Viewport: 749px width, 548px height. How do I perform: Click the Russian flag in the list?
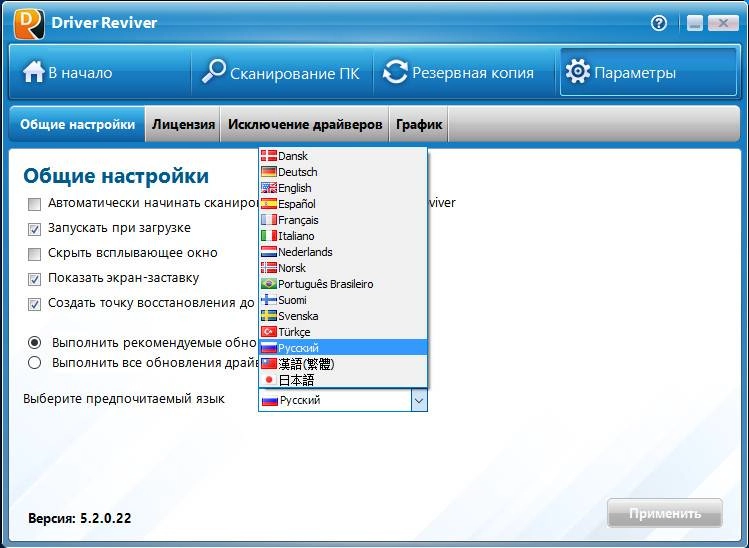pos(269,347)
